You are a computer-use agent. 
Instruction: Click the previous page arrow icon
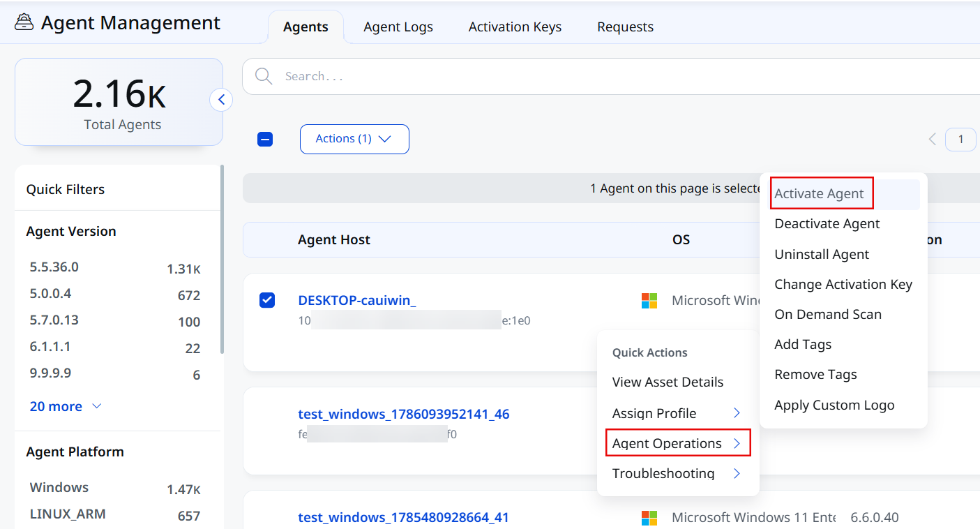click(x=932, y=139)
